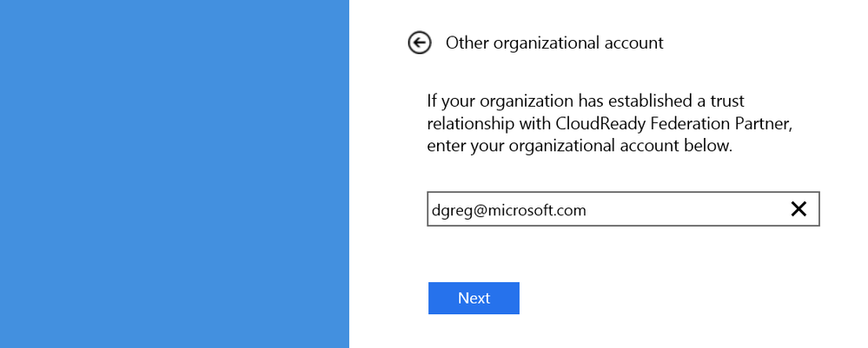
Task: Hit the X icon inside the email box
Action: [798, 209]
